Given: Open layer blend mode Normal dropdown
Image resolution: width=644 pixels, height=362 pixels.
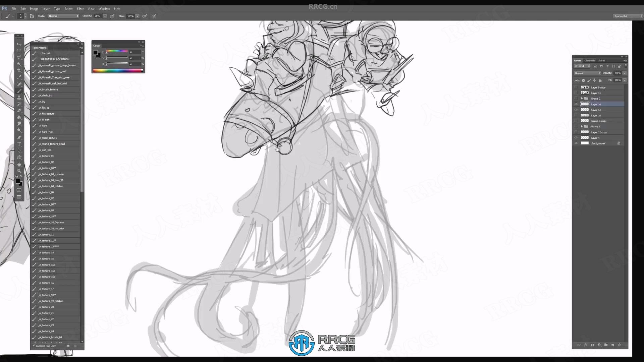Looking at the screenshot, I should pyautogui.click(x=587, y=73).
